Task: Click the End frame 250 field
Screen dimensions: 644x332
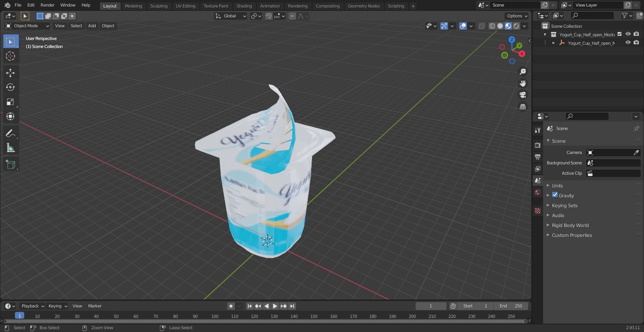Action: [511, 306]
